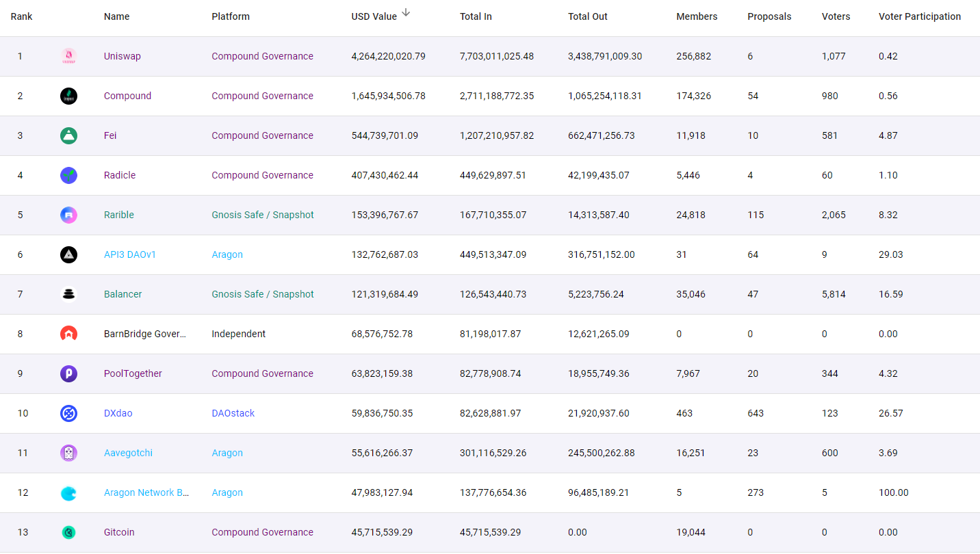Select Voter Participation value 100.00
The width and height of the screenshot is (980, 554).
point(894,492)
